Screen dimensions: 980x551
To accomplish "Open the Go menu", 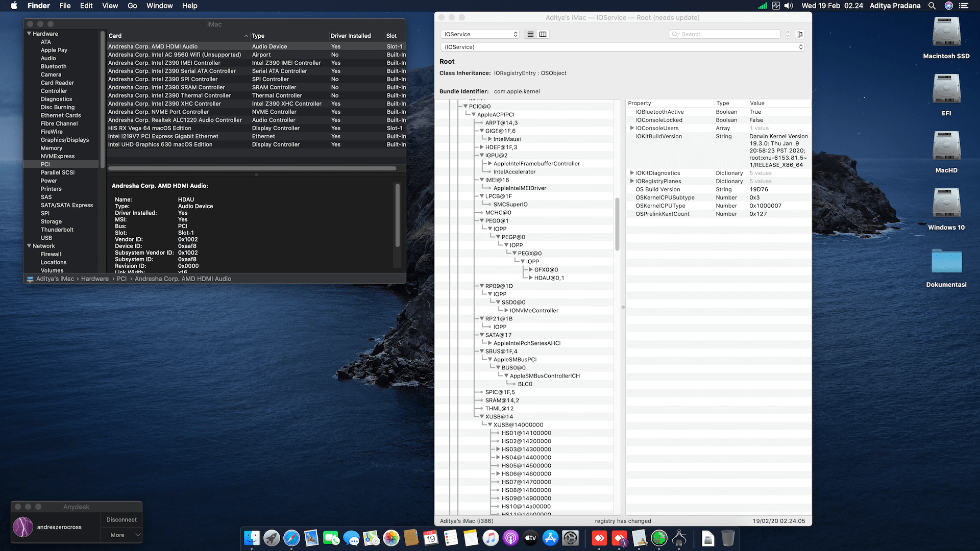I will (132, 6).
